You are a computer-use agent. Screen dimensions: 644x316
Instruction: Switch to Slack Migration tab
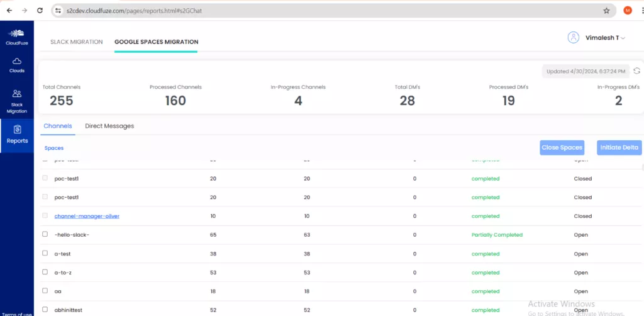click(76, 42)
